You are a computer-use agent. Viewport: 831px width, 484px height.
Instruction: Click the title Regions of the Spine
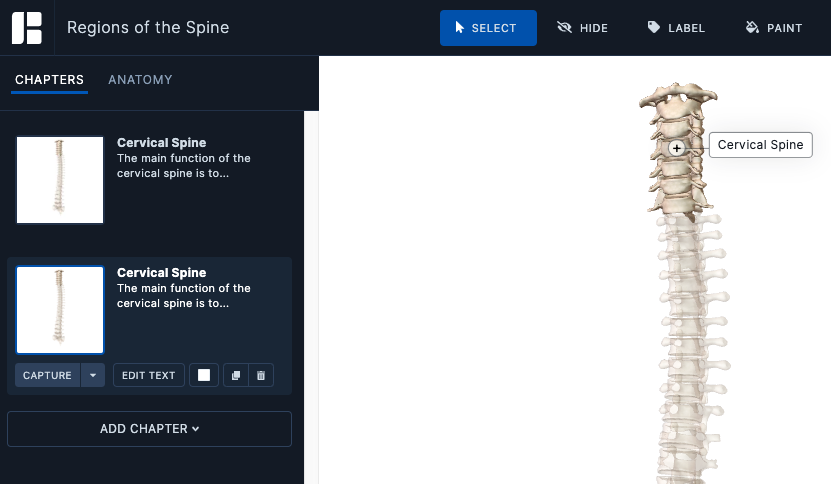[148, 28]
